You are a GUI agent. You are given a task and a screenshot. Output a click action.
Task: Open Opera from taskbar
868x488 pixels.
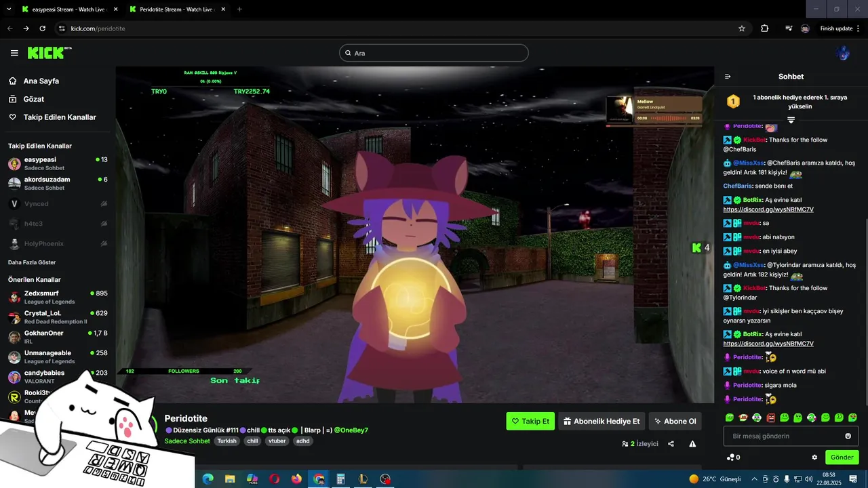point(274,479)
